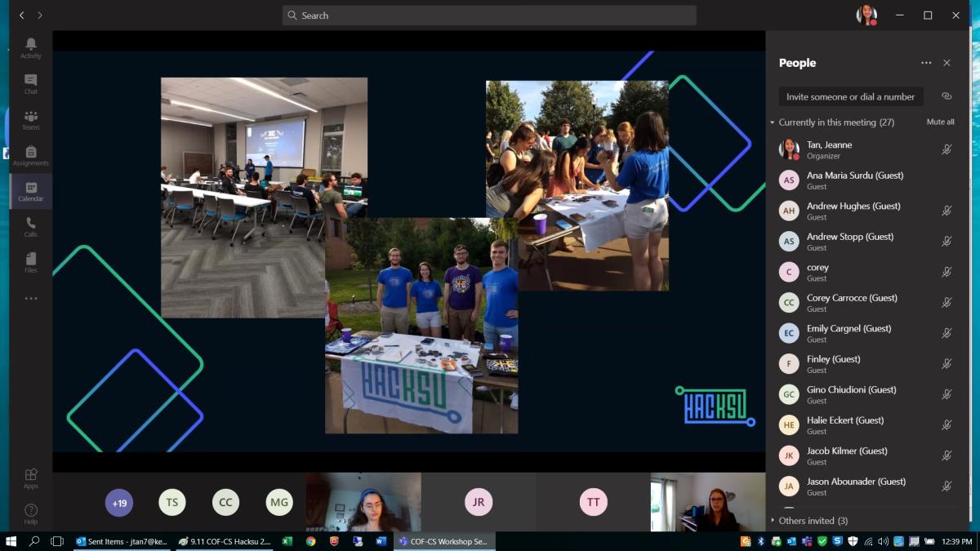The height and width of the screenshot is (551, 980).
Task: Toggle mute icon for Andrew Stopp
Action: (x=947, y=242)
